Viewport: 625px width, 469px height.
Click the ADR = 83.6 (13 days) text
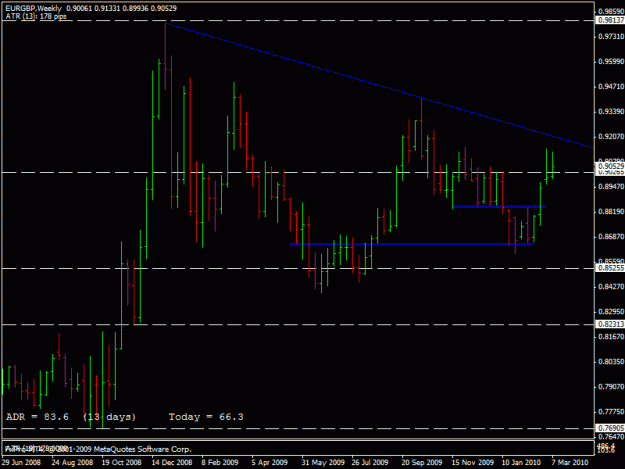(71, 417)
